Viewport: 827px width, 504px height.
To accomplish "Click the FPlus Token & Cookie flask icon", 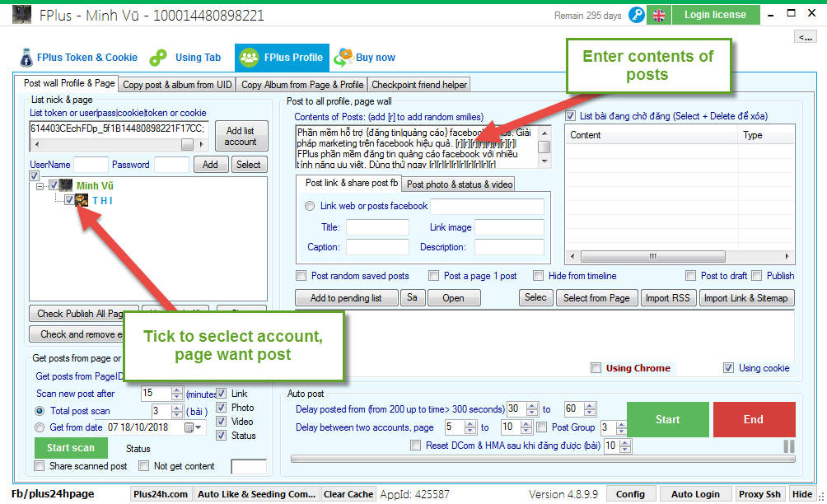I will click(x=26, y=58).
